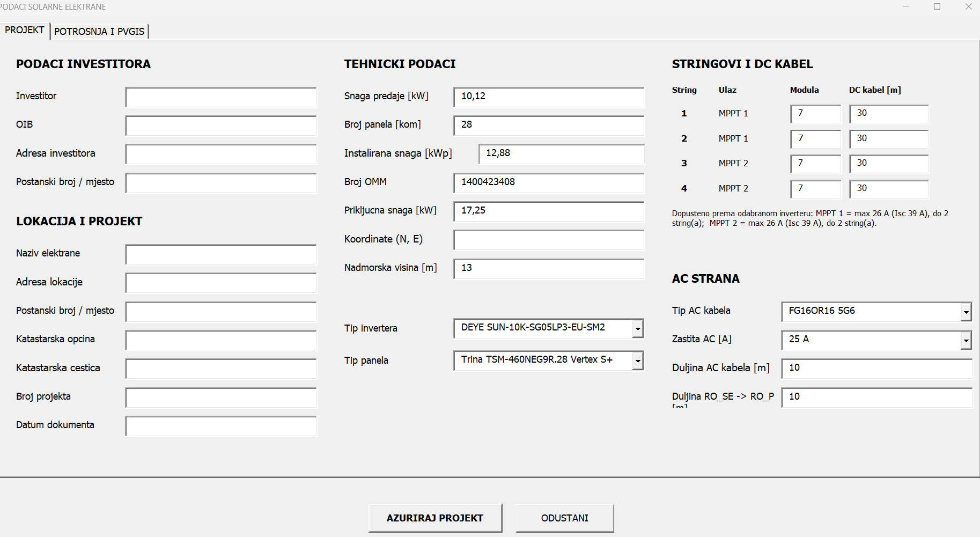Open the Zastita AC [A] dropdown arrow
Image resolution: width=980 pixels, height=537 pixels.
[966, 340]
